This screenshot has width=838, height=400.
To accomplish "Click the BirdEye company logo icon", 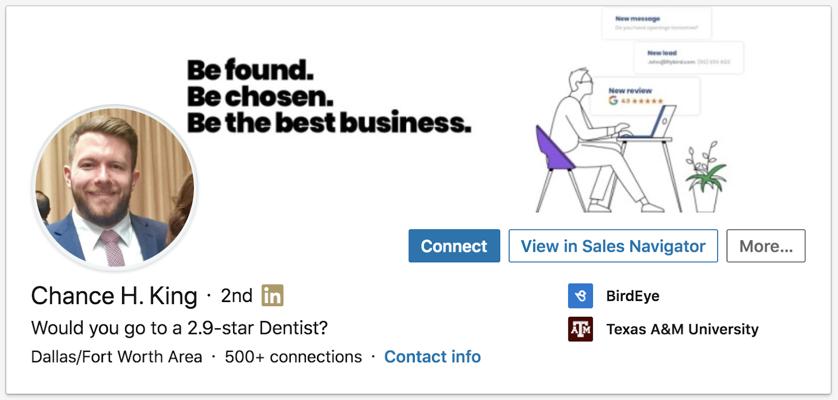I will [x=580, y=296].
